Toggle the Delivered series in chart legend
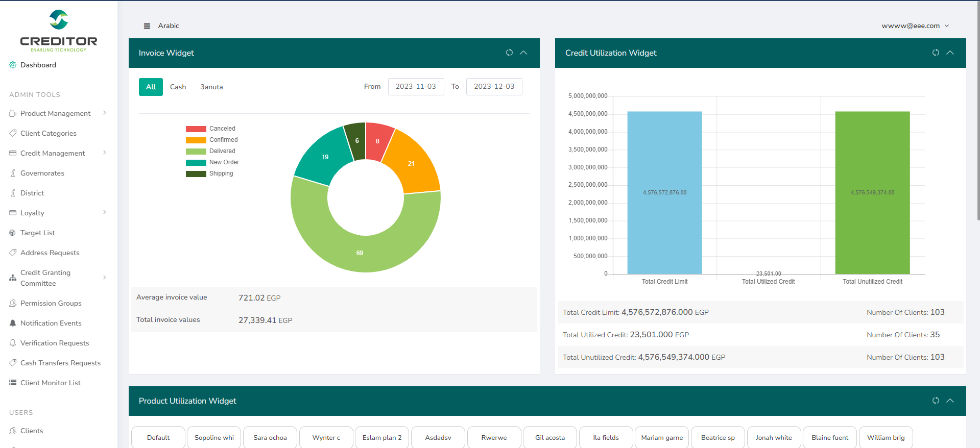Screen dimensions: 980x448 (222, 151)
